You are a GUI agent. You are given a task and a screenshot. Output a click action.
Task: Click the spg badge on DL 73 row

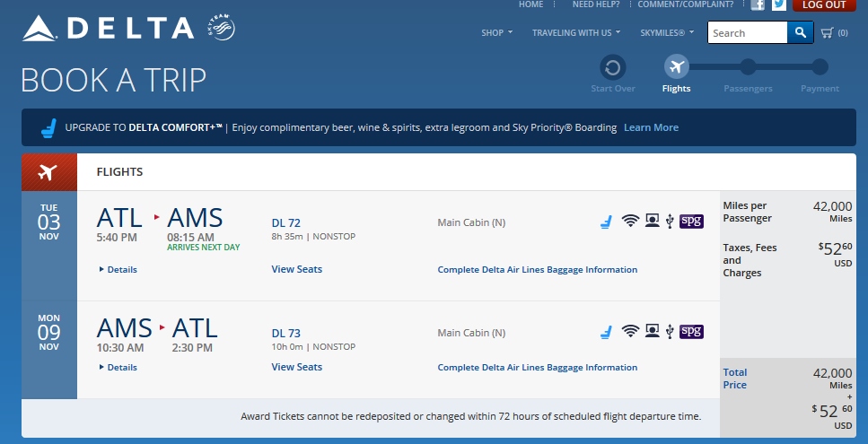[691, 331]
